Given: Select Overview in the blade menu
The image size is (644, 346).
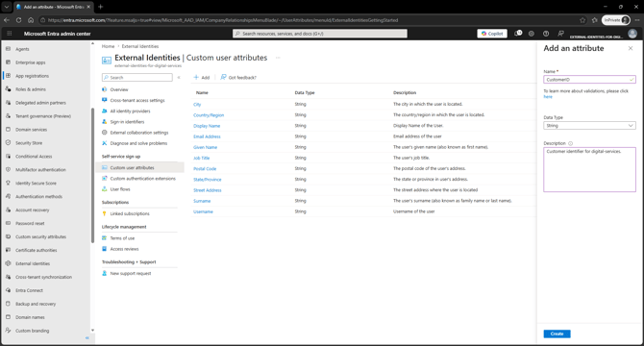Looking at the screenshot, I should click(118, 89).
